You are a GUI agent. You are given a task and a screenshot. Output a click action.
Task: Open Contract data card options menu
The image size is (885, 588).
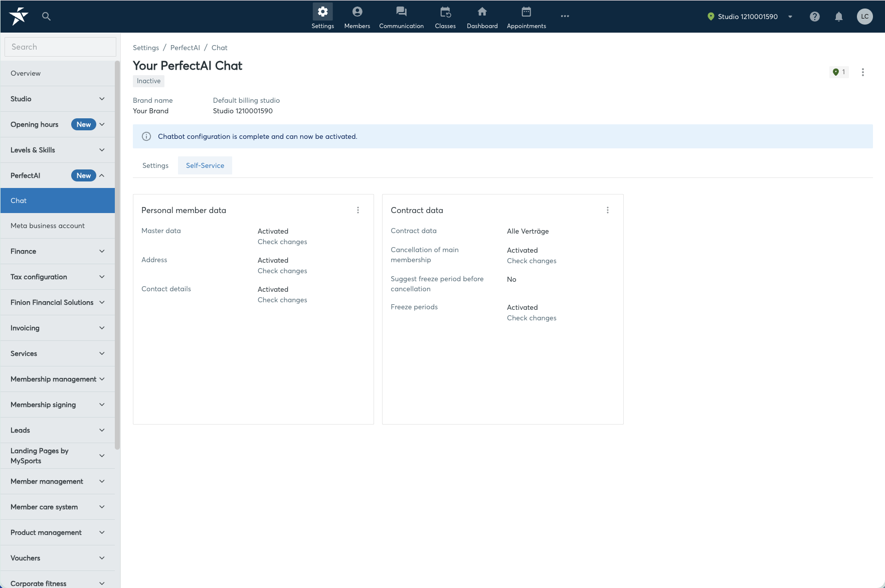[x=608, y=210]
